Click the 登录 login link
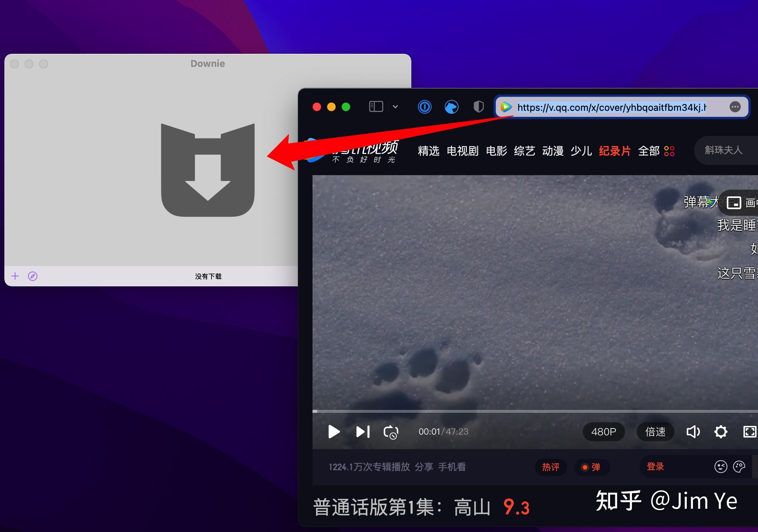Viewport: 758px width, 532px height. click(x=655, y=467)
